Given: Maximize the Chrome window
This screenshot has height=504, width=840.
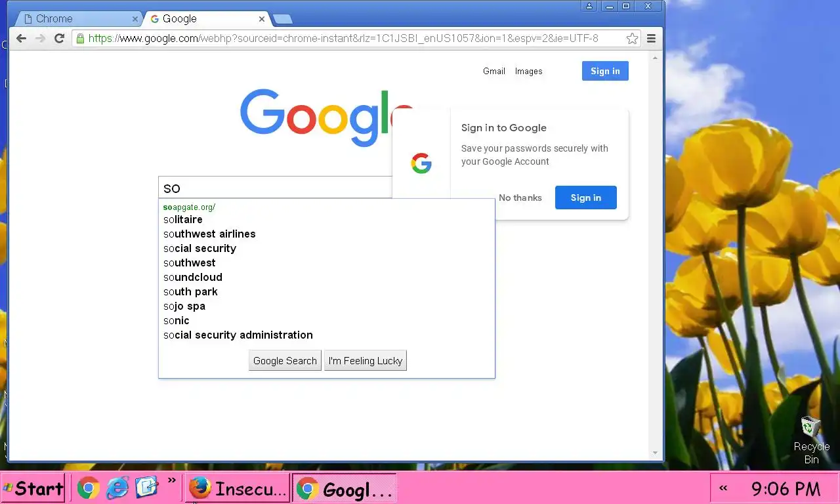Looking at the screenshot, I should click(x=626, y=6).
